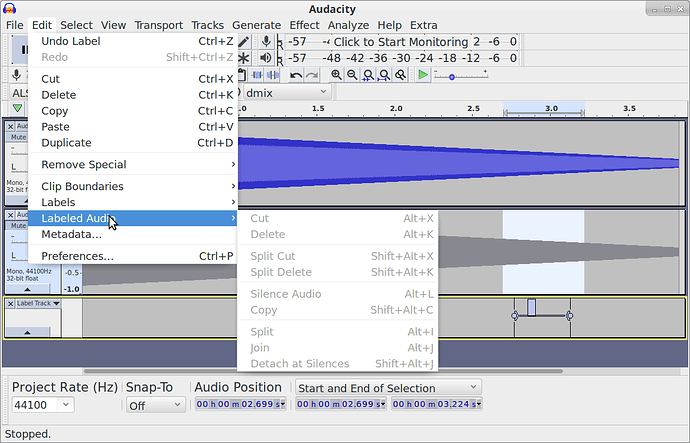Click selection end time 03.224 field
690x443 pixels.
tap(437, 404)
